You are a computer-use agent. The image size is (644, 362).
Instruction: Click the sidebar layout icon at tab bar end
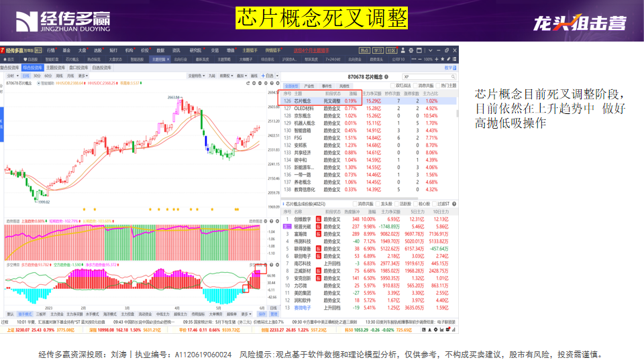455,60
